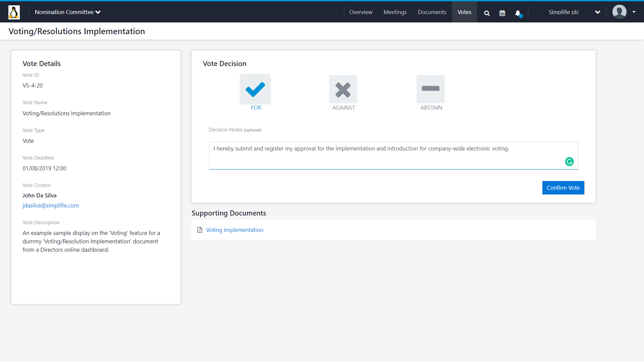Open the jdasilva@simplifie.com email link
The height and width of the screenshot is (362, 644).
tap(51, 205)
